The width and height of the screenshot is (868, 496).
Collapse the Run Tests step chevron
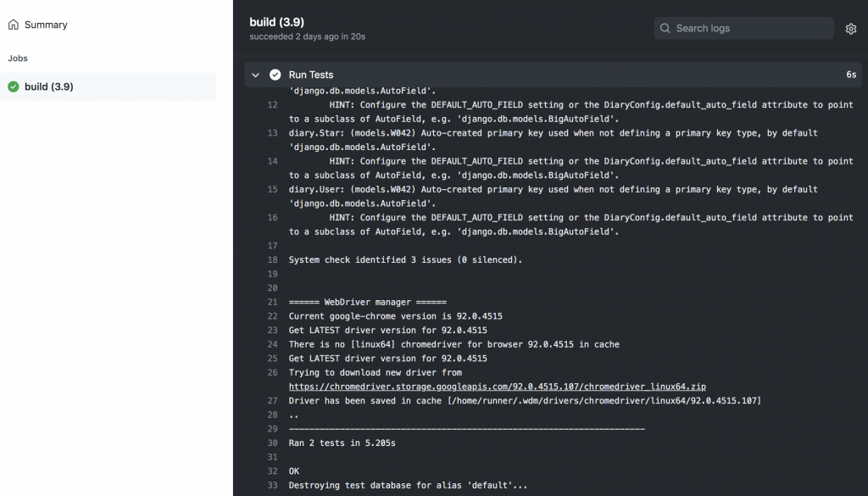[255, 75]
